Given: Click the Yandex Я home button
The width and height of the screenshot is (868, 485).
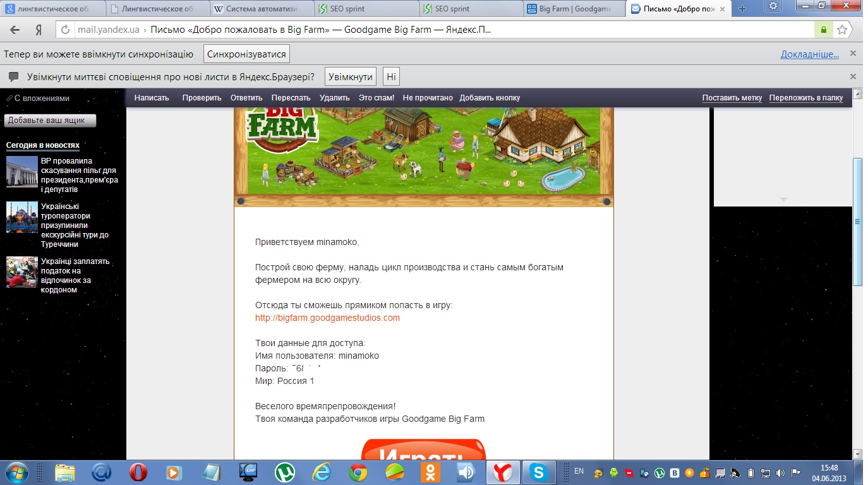Looking at the screenshot, I should click(38, 30).
